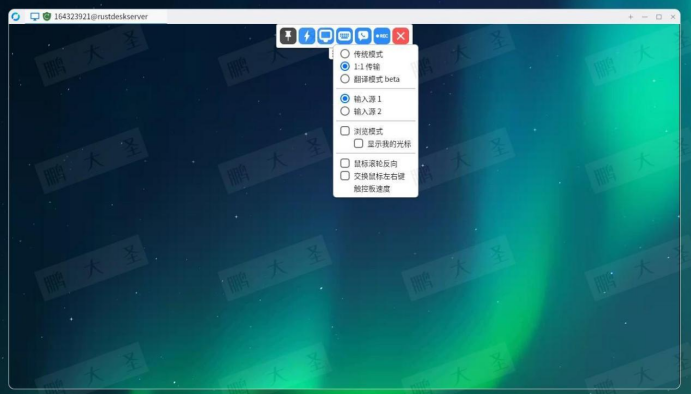Choose 输入源 2 radio button
Image resolution: width=691 pixels, height=394 pixels.
click(345, 111)
